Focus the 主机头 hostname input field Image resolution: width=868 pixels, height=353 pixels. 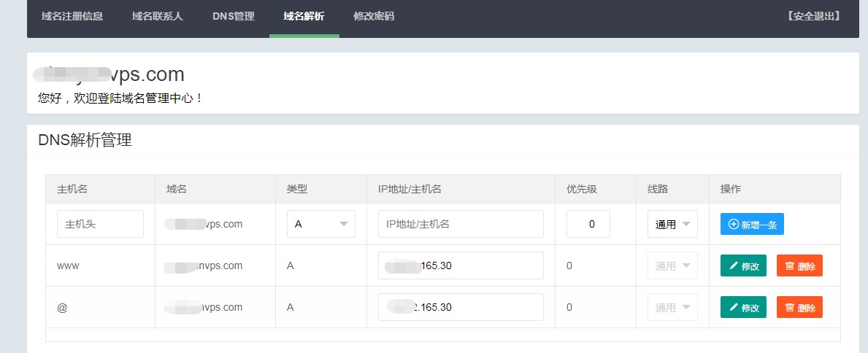pos(100,224)
